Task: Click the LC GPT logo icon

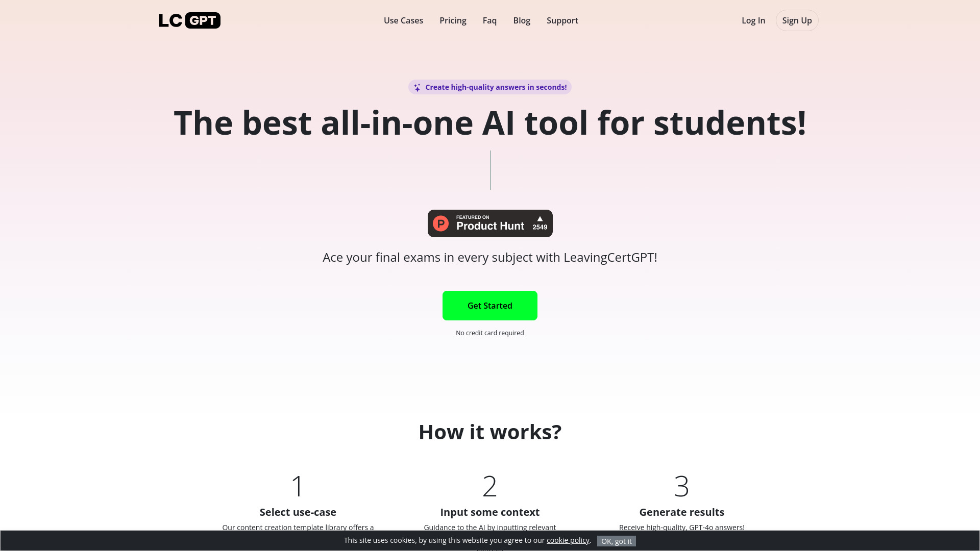Action: [x=190, y=19]
